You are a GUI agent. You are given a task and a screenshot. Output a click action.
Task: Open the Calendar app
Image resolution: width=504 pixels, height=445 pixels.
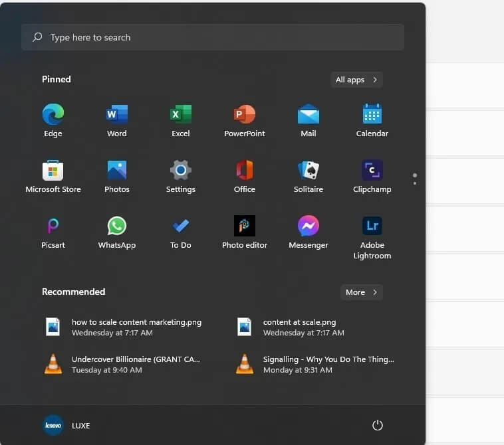[x=372, y=120]
